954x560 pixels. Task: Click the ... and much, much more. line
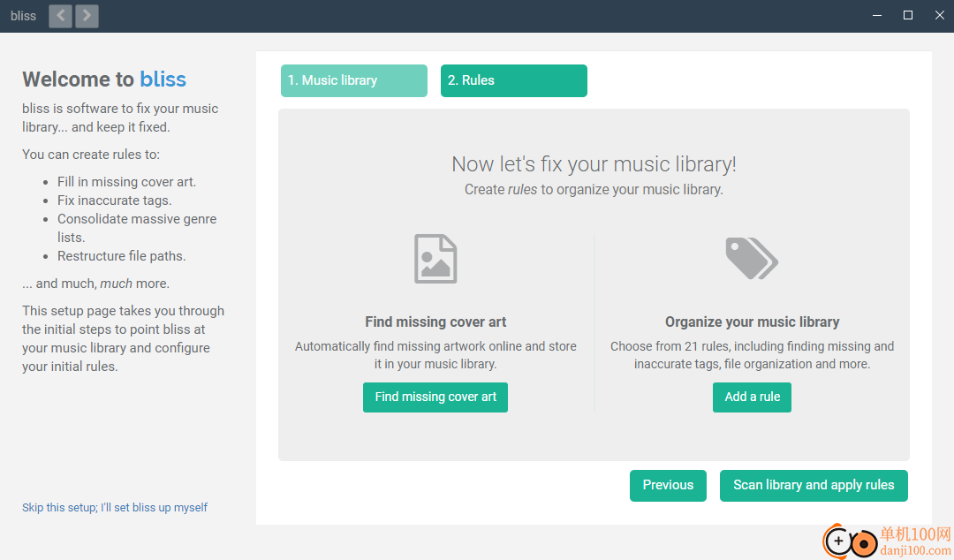pos(96,284)
